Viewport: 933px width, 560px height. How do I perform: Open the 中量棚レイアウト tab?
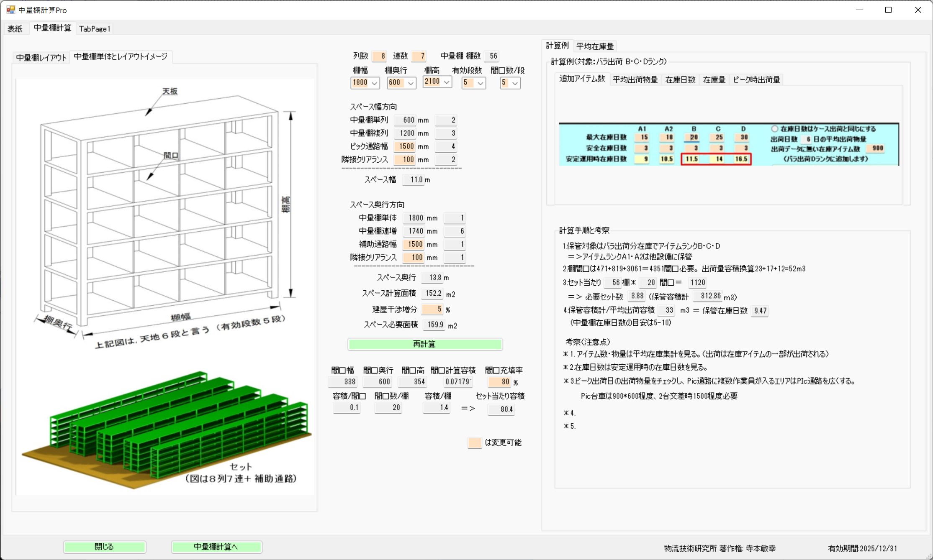[x=41, y=57]
